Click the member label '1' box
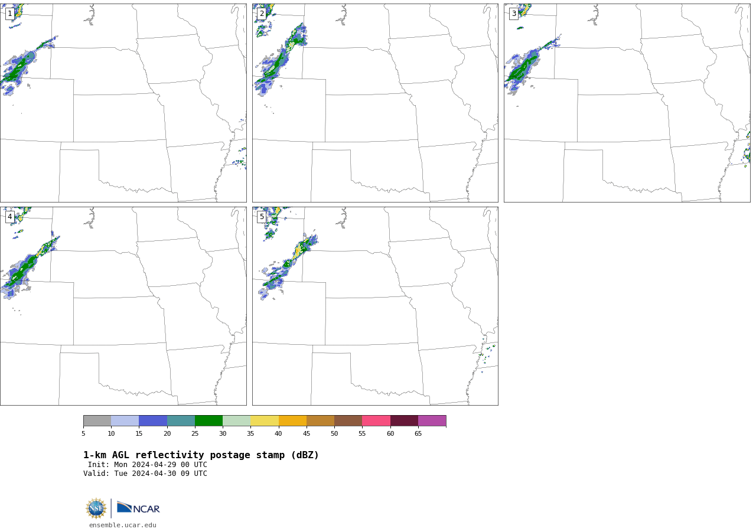This screenshot has height=532, width=756. pyautogui.click(x=9, y=14)
